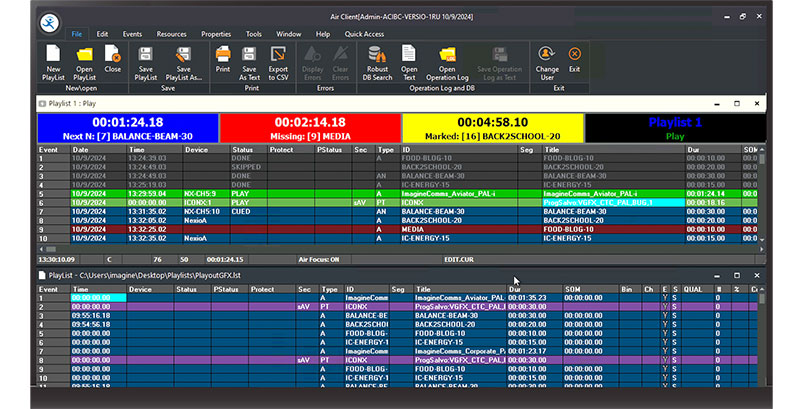The width and height of the screenshot is (800, 409).
Task: Click the red Missing MEDIA timer panel
Action: coord(308,127)
